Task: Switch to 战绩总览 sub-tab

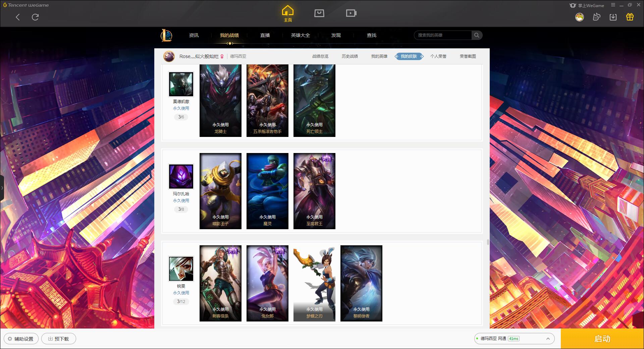Action: click(320, 56)
